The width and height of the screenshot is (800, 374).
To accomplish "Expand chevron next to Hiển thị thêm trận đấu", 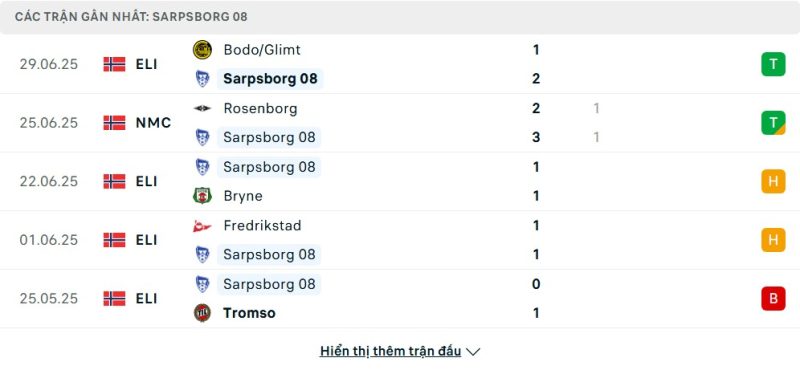I will (x=473, y=352).
